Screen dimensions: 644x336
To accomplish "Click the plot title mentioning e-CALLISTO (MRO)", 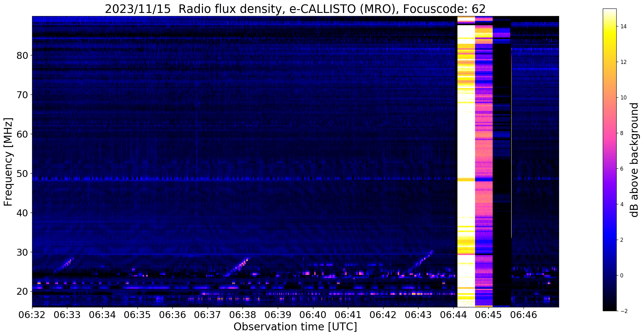I will pos(295,9).
